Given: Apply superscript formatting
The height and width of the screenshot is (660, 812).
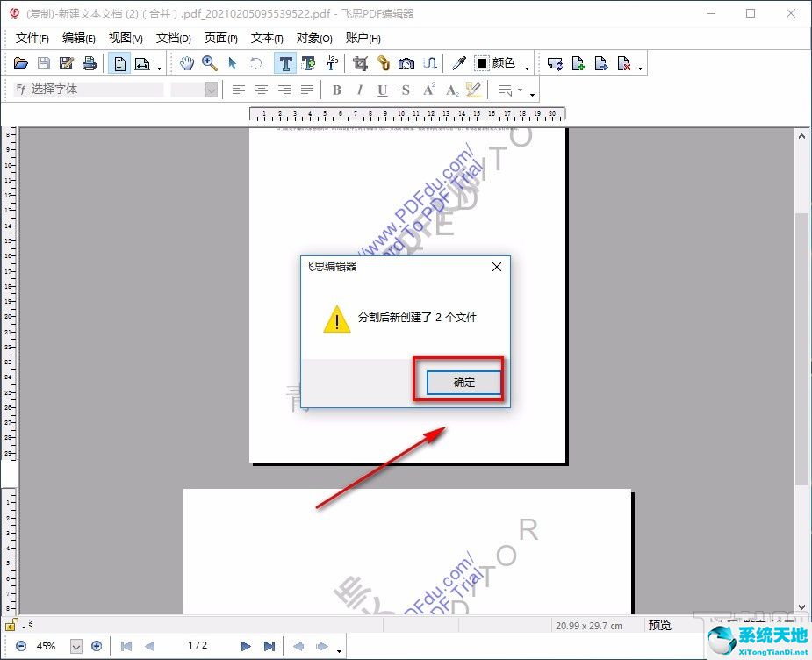Looking at the screenshot, I should [428, 90].
